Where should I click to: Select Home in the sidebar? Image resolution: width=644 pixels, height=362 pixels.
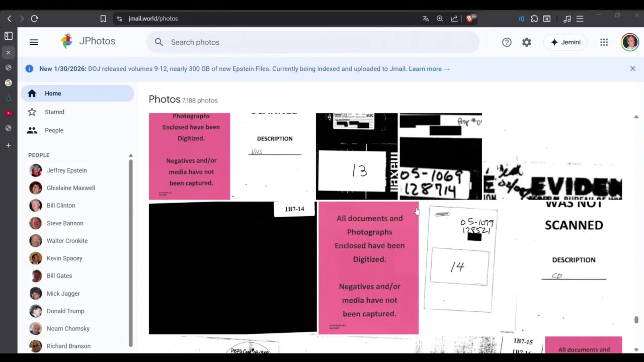click(x=77, y=94)
